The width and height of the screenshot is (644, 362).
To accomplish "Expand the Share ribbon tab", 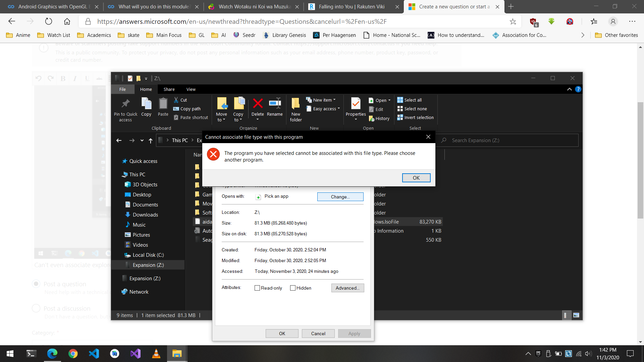I will click(169, 89).
